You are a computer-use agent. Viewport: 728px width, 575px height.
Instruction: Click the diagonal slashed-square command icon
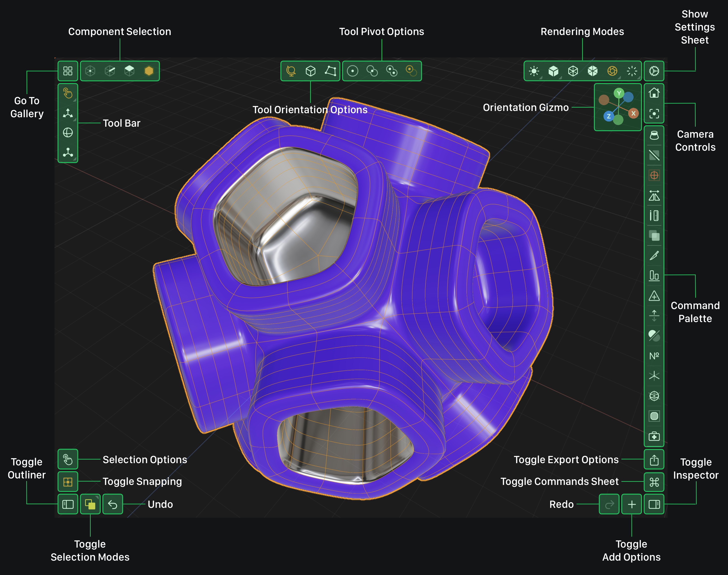[x=654, y=155]
